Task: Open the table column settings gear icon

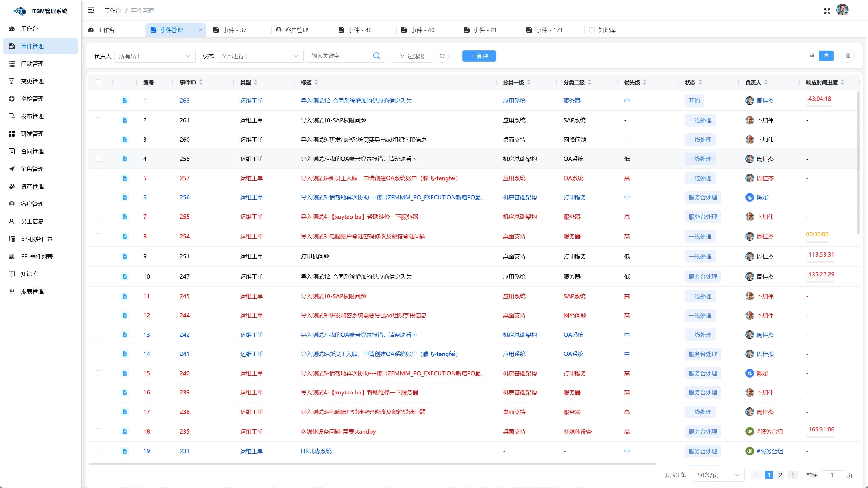Action: 848,56
